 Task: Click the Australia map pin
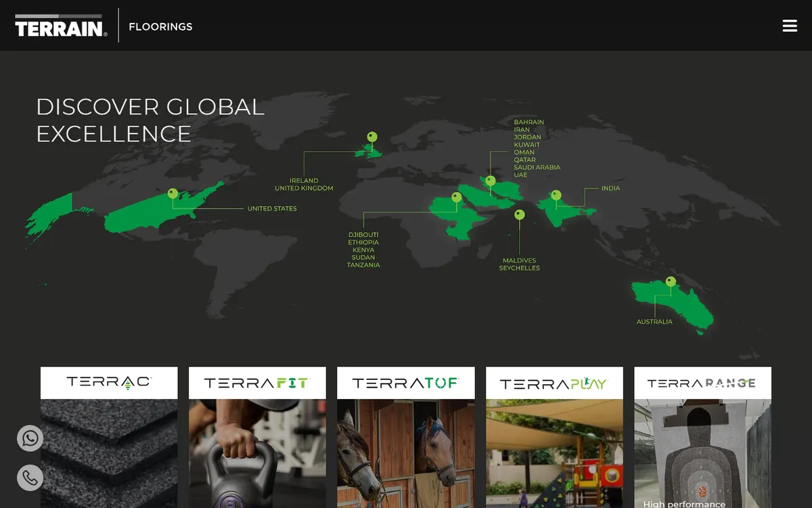(671, 281)
